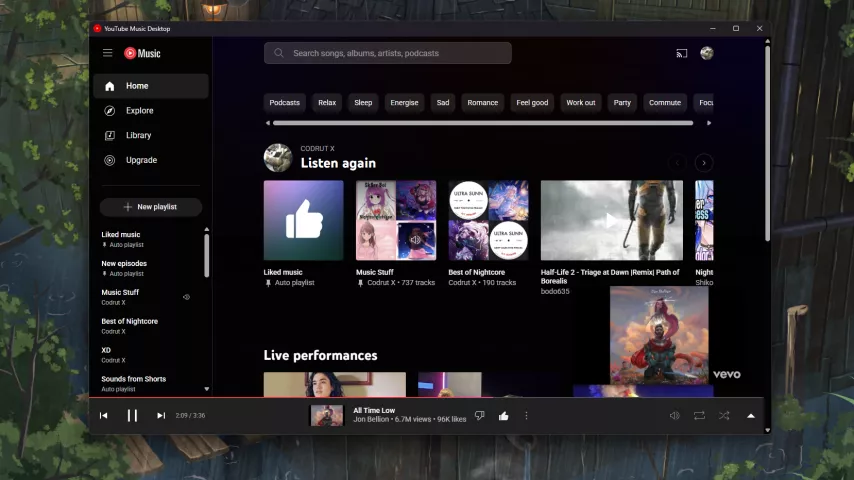Click Jon Bellion artist link in player
Screen dimensions: 854x480
click(x=371, y=420)
